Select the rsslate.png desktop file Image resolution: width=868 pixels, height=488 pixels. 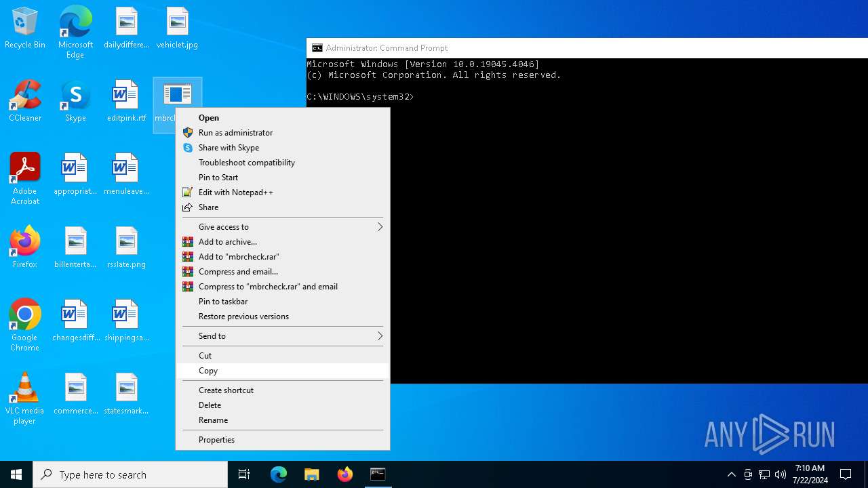pos(126,248)
